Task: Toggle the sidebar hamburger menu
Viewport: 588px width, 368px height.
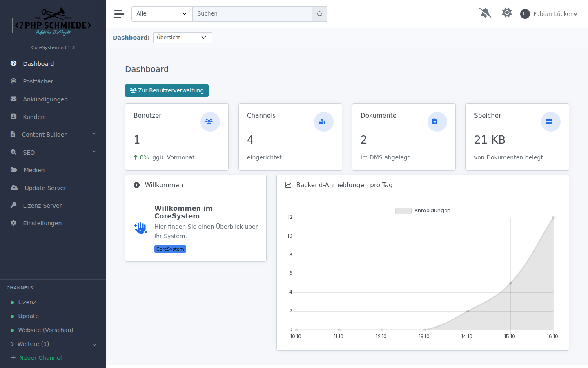Action: tap(119, 14)
